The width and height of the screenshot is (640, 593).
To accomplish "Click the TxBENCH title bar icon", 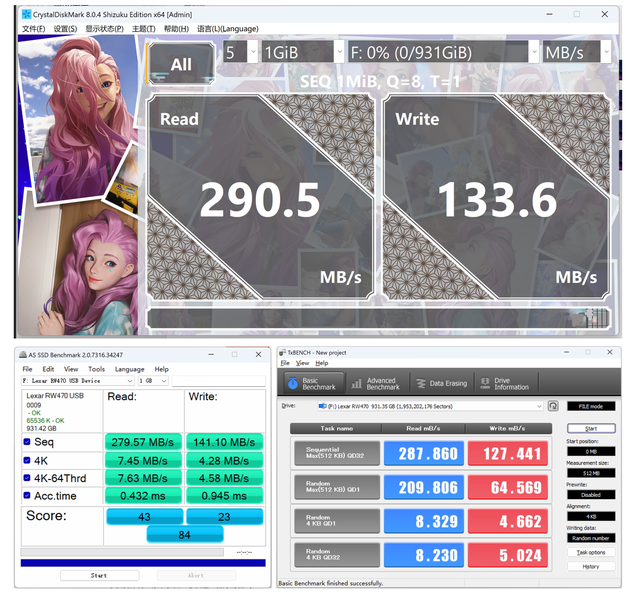I will coord(282,352).
